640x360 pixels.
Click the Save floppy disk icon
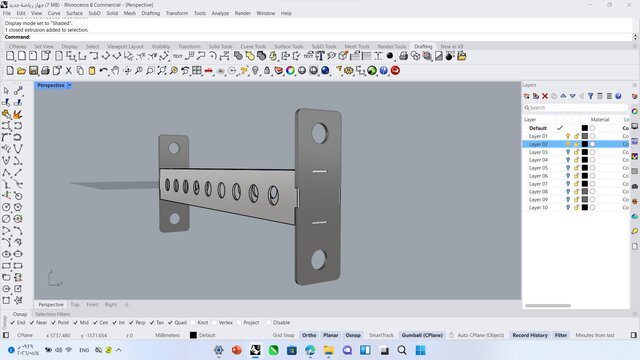pyautogui.click(x=33, y=71)
